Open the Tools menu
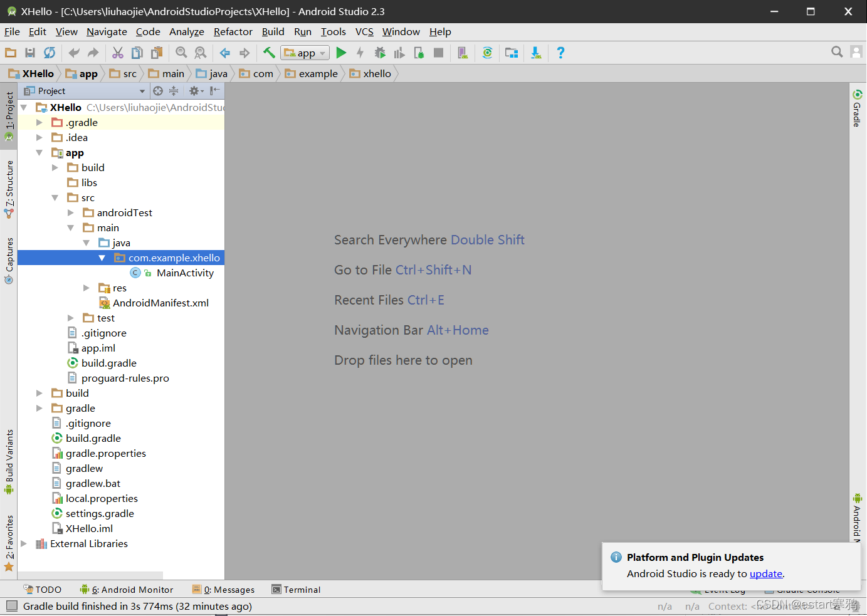867x616 pixels. [x=334, y=31]
